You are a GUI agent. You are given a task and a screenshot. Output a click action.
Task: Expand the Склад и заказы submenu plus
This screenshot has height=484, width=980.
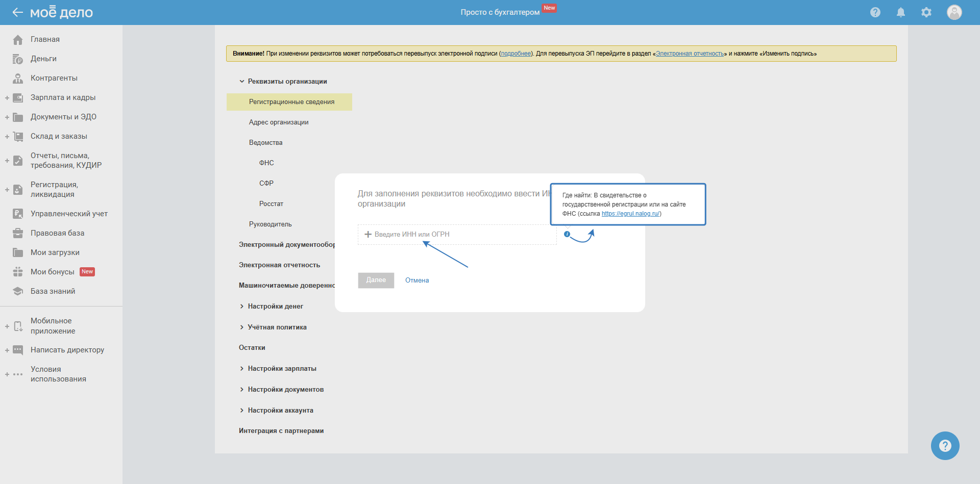pyautogui.click(x=7, y=137)
